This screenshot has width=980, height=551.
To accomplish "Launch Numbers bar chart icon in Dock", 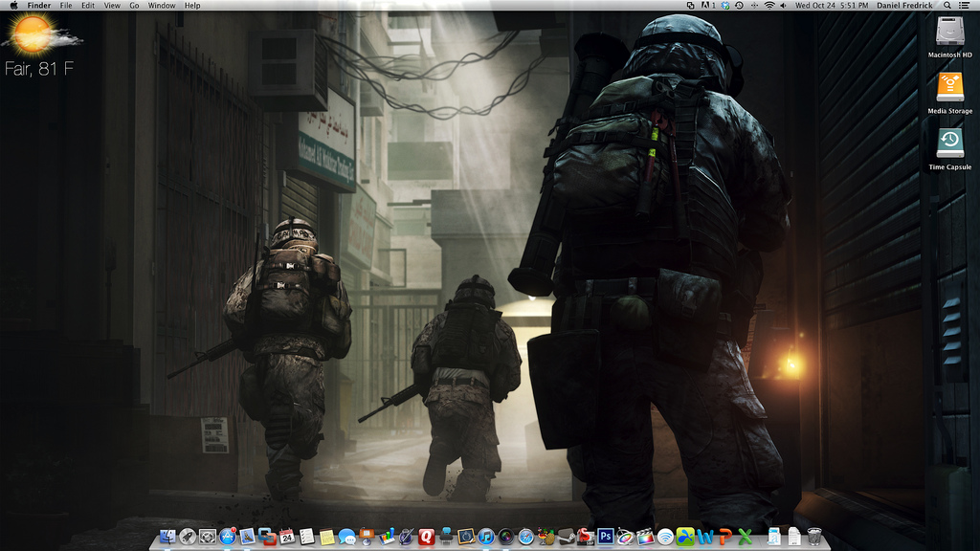I will [387, 536].
